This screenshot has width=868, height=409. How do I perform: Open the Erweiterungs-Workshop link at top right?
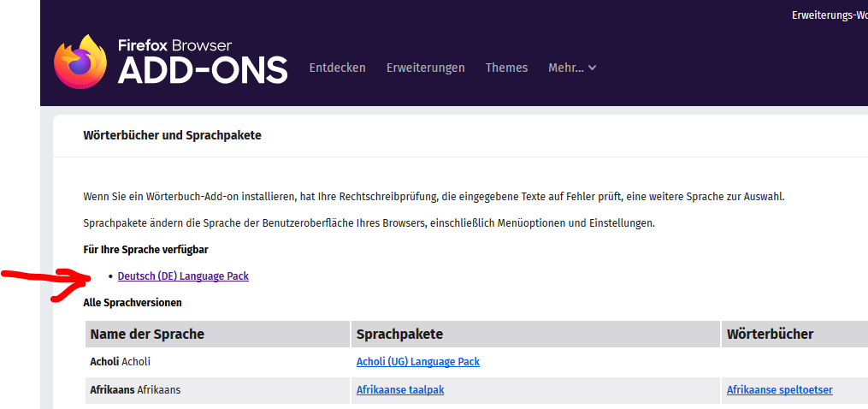(x=829, y=15)
